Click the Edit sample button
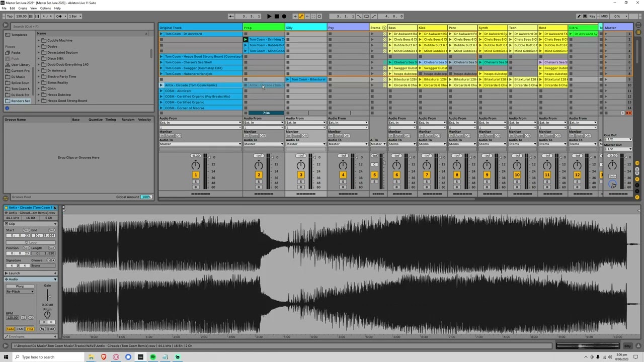 pyautogui.click(x=51, y=329)
